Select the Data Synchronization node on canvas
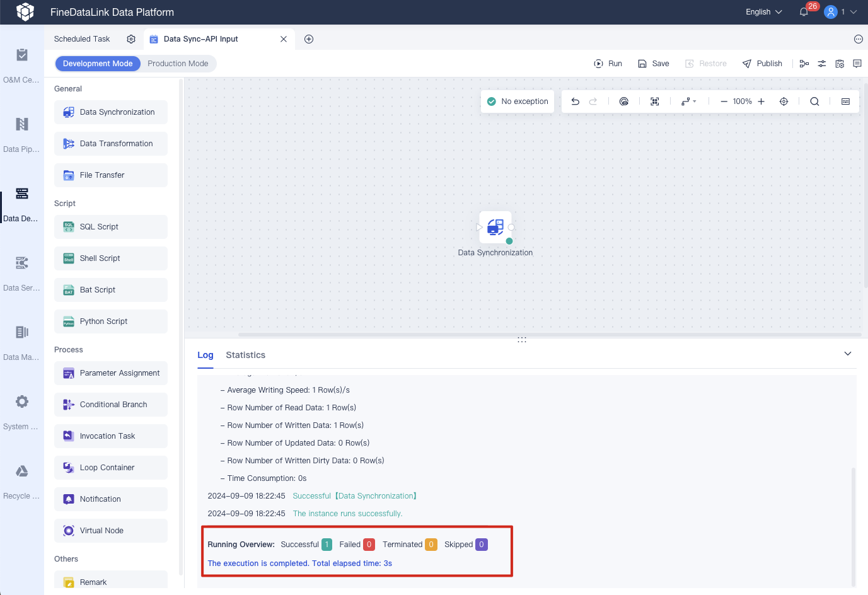 (x=495, y=228)
